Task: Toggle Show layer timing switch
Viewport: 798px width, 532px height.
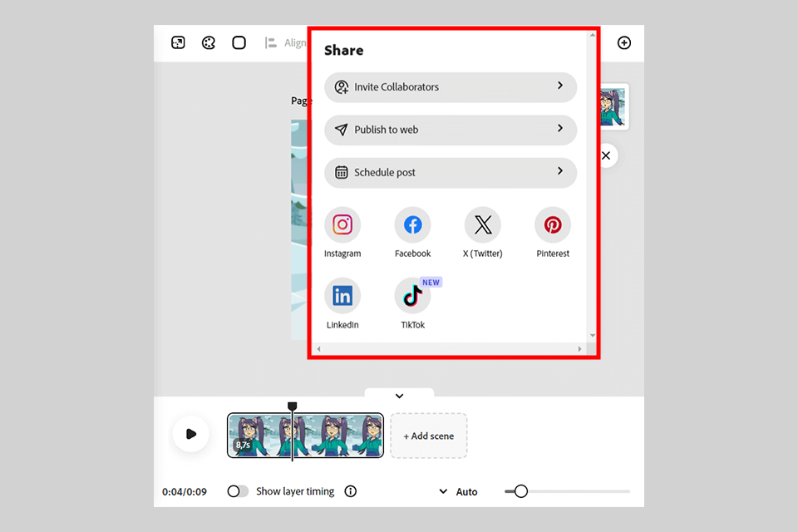Action: click(238, 491)
